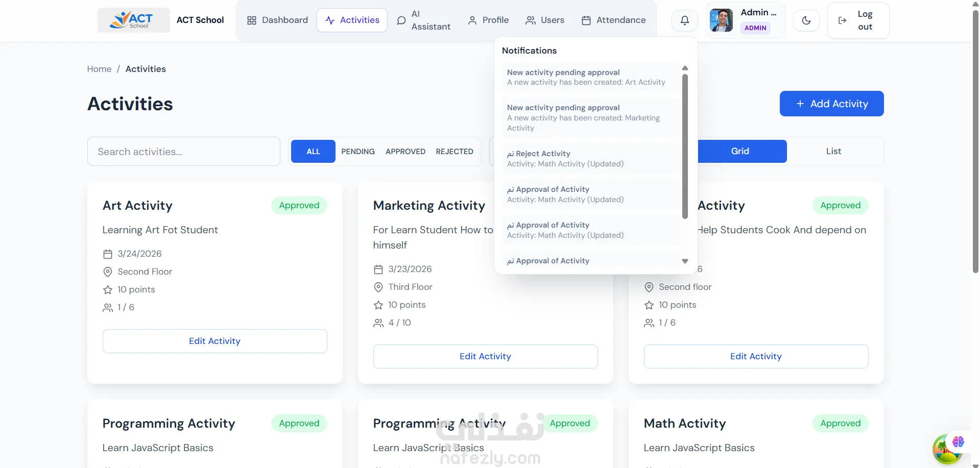Viewport: 980px width, 468px height.
Task: Focus the Search activities field
Action: tap(184, 152)
